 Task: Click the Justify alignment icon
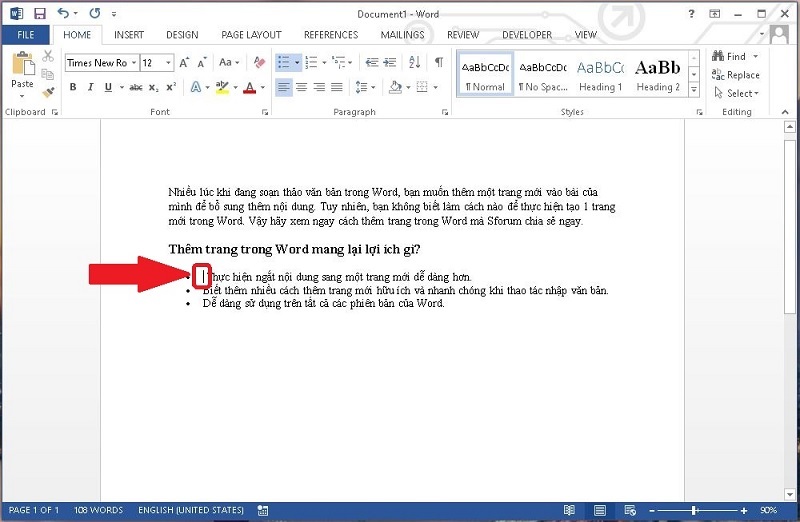tap(337, 87)
